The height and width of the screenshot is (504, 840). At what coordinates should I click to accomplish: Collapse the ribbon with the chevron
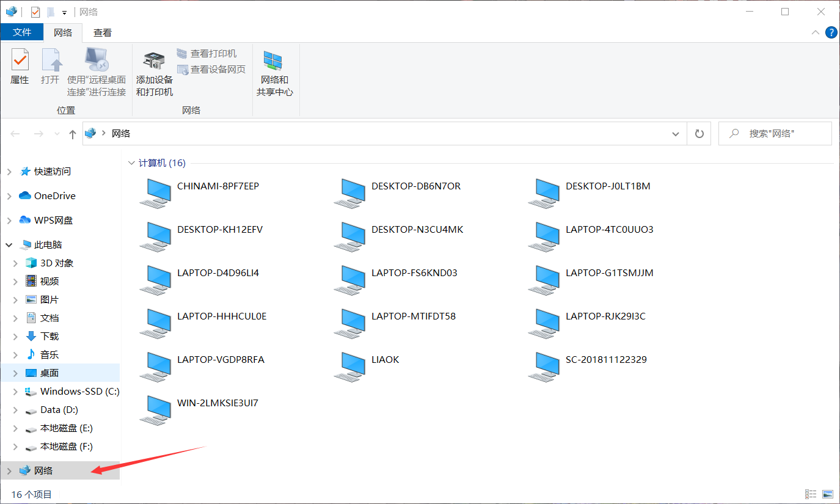pos(815,32)
